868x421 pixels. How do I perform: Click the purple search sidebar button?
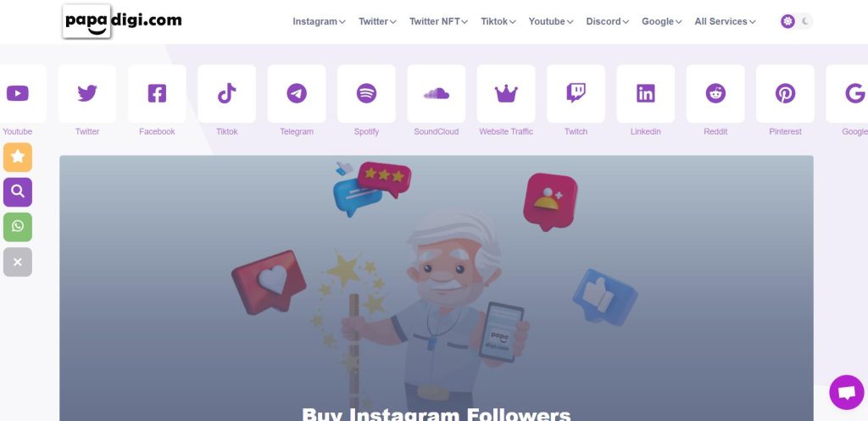[18, 192]
